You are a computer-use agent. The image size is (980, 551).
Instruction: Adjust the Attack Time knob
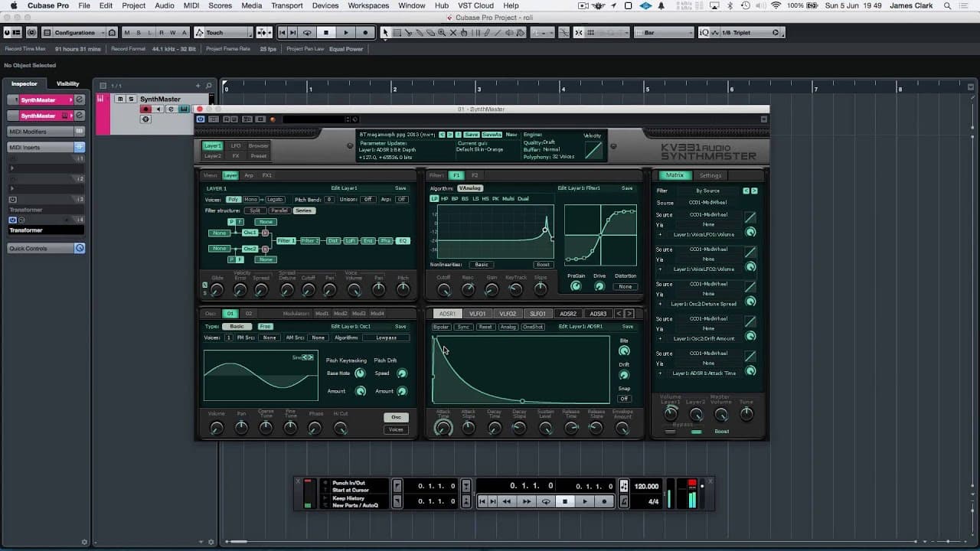[x=443, y=429]
